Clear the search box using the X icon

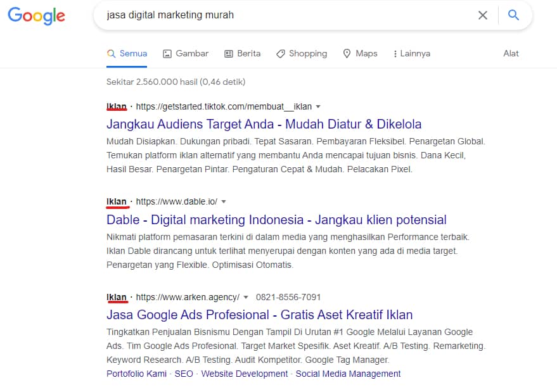click(x=482, y=15)
